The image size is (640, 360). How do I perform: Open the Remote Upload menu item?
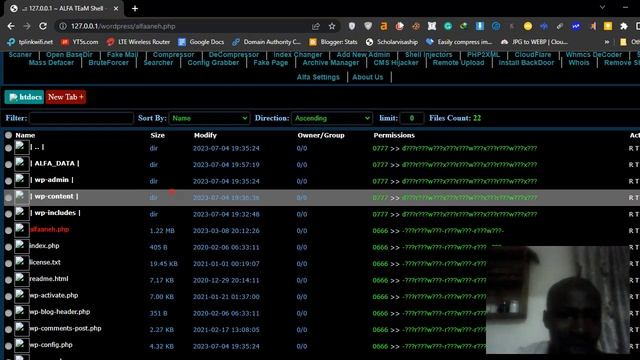(x=458, y=63)
